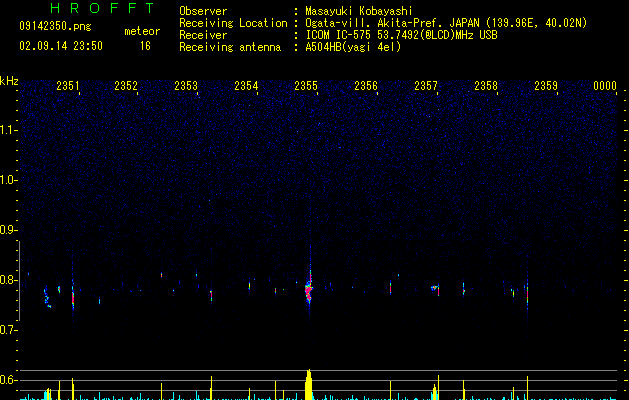The image size is (629, 400).
Task: Click the Ogata-vill. Akita-Pref. JAPAN location text
Action: pyautogui.click(x=446, y=23)
